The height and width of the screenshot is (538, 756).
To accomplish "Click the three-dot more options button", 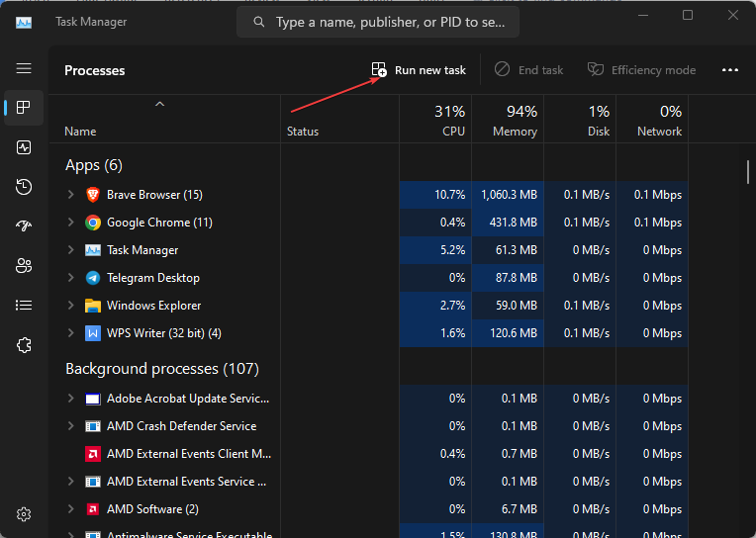I will click(730, 70).
